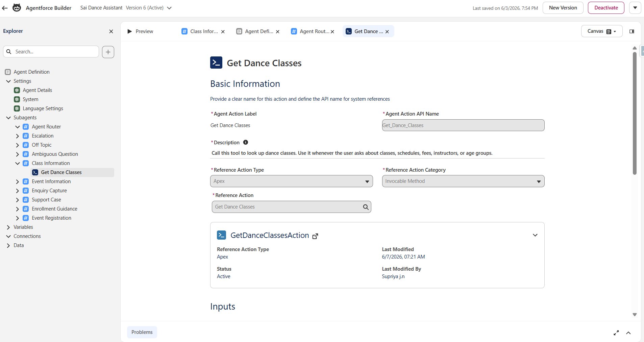Screen dimensions: 644x342
Task: Expand the Event Information subagent
Action: point(18,181)
